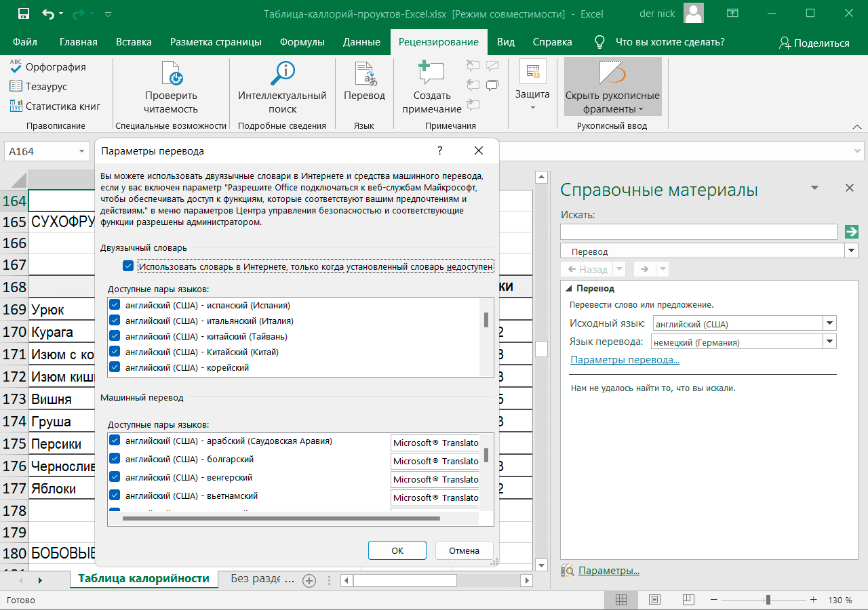Click the Назад back button
Viewport: 868px width, 610px height.
coord(587,269)
